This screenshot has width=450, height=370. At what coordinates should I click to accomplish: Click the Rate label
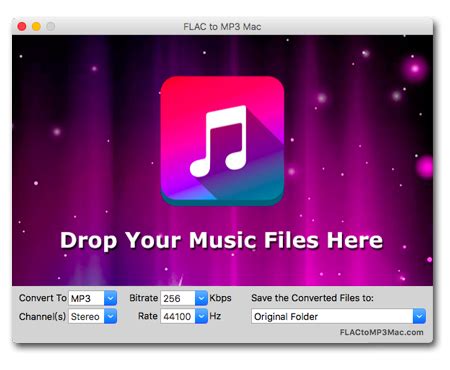point(148,316)
